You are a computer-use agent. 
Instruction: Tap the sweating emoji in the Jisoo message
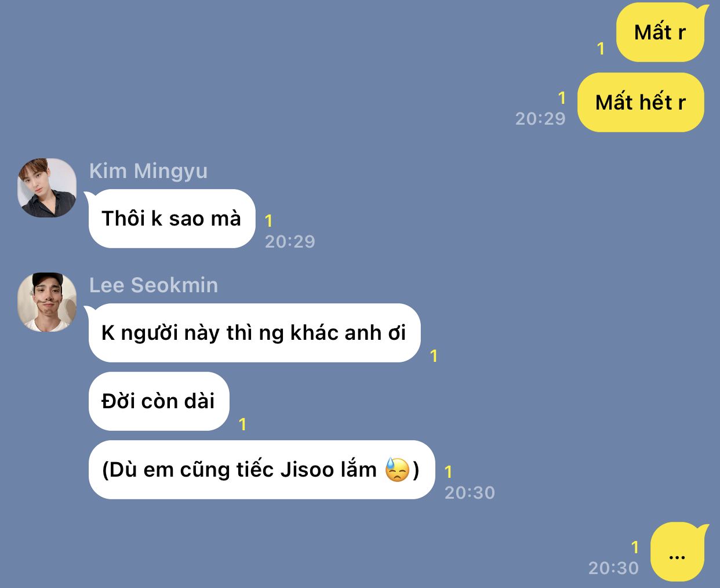(x=397, y=470)
